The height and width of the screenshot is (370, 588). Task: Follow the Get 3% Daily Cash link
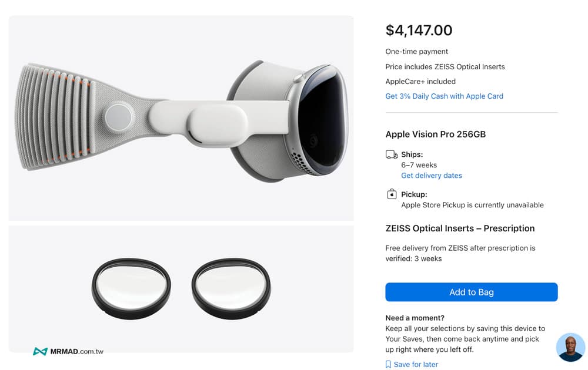[x=444, y=96]
